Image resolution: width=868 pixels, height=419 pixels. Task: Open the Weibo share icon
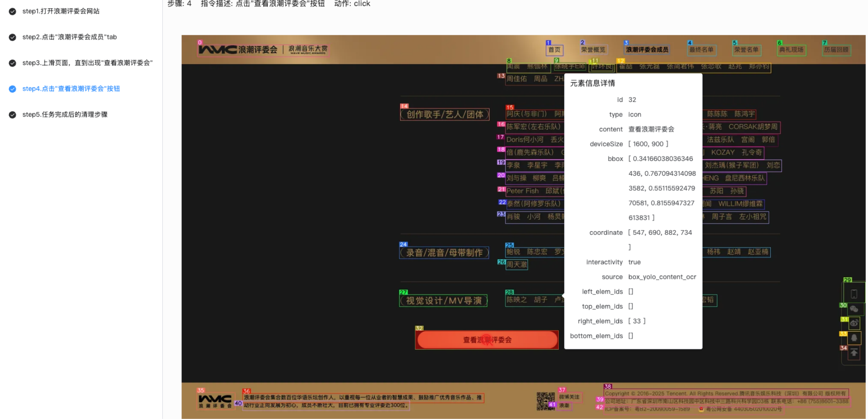[854, 323]
